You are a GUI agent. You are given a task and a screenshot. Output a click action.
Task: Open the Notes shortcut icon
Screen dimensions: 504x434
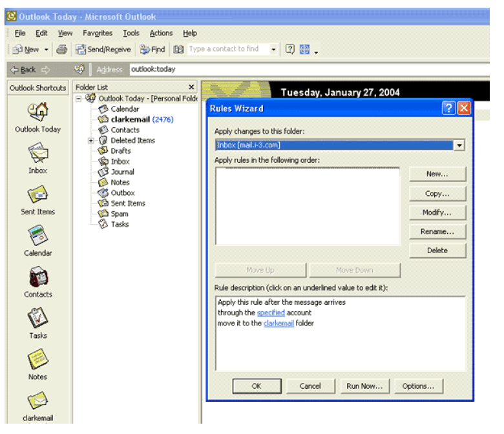(37, 359)
